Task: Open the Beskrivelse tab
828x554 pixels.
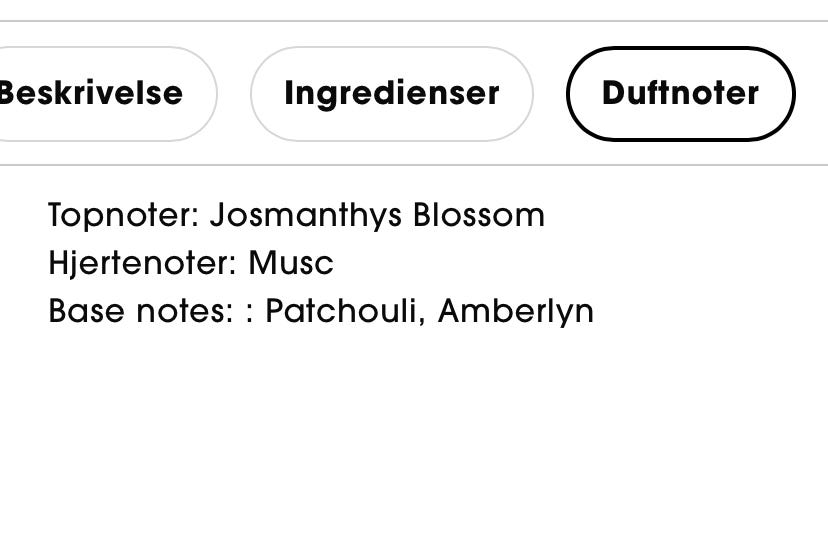Action: (x=95, y=94)
